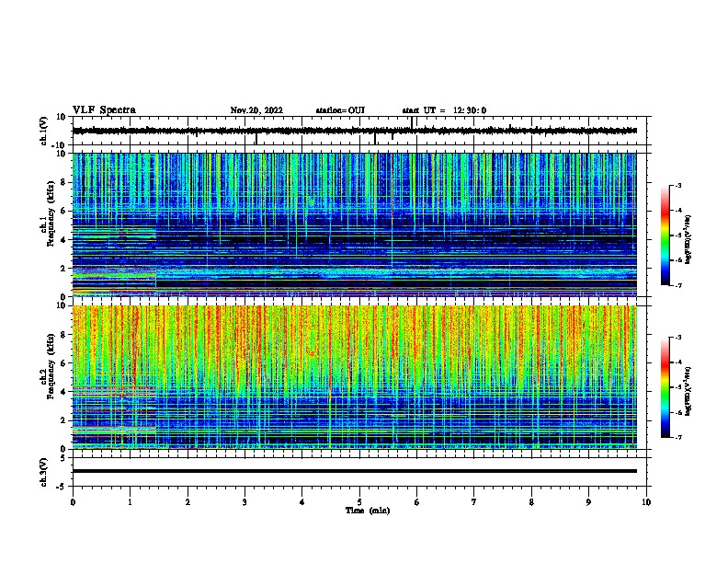Click inside the ch.2 spectrogram plot
Viewport: 728px width, 563px height.
pos(355,377)
